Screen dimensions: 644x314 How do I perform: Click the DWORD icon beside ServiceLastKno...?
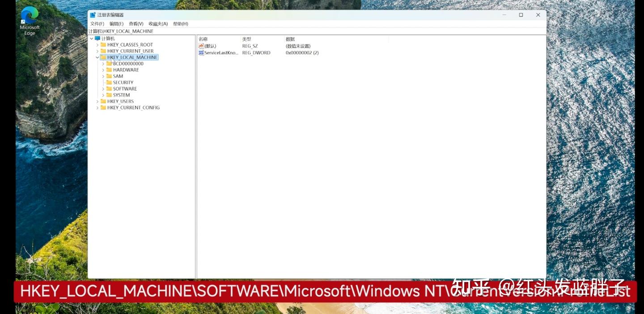coord(201,52)
